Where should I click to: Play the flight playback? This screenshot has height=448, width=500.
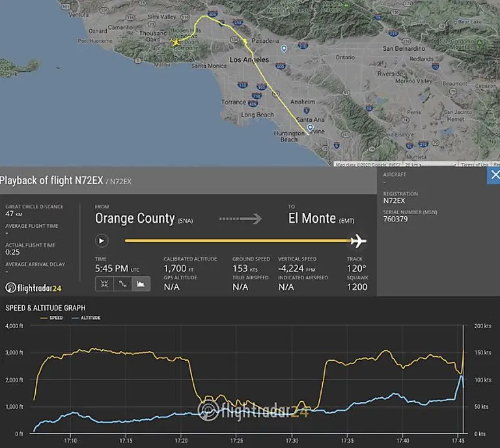click(101, 241)
